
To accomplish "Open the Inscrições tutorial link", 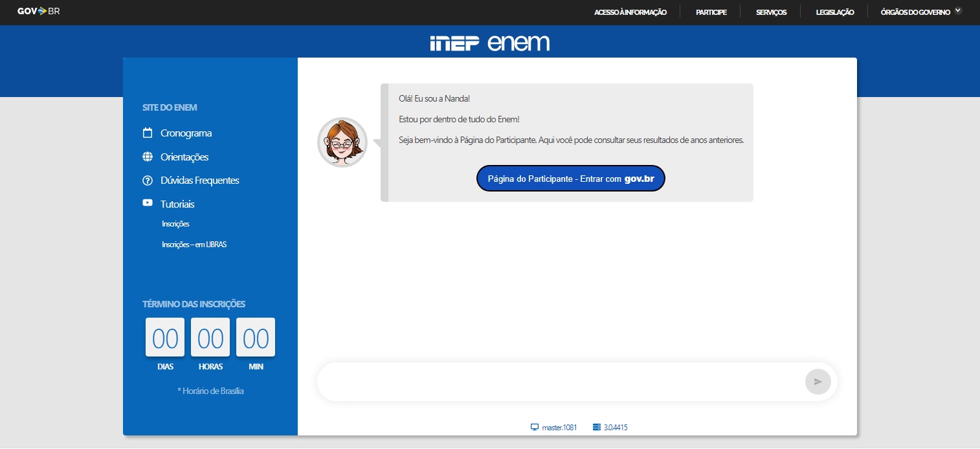I will (x=175, y=224).
